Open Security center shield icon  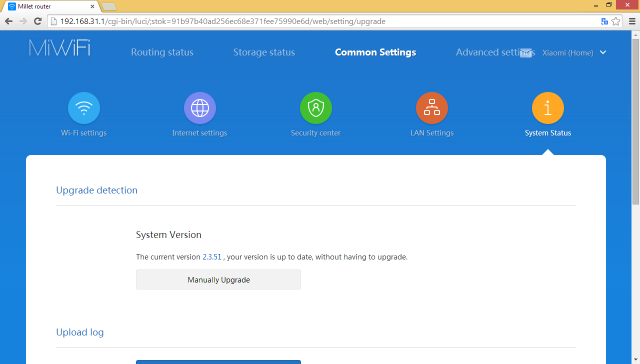pyautogui.click(x=316, y=108)
